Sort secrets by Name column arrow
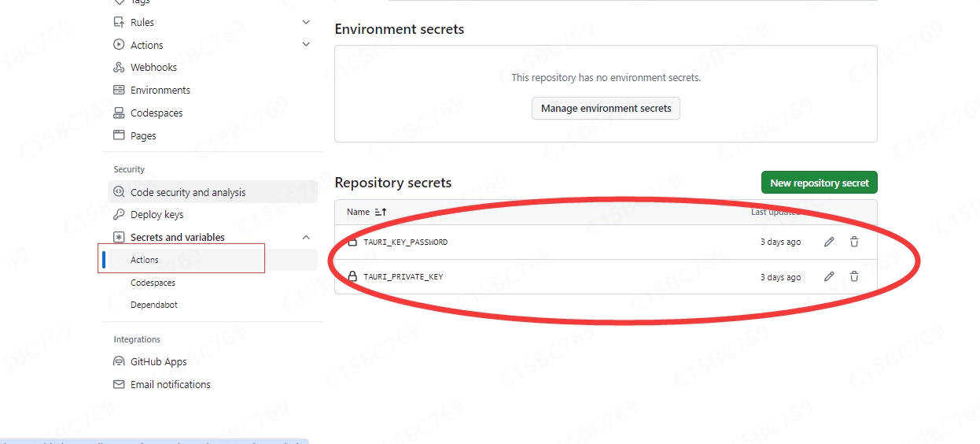This screenshot has width=980, height=444. point(381,213)
